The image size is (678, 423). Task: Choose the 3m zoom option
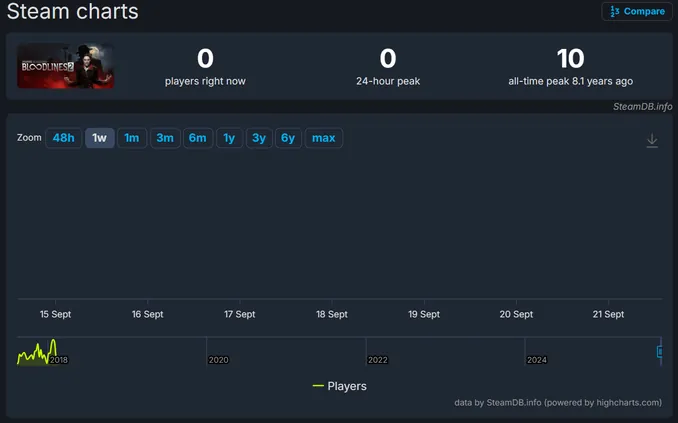point(165,138)
